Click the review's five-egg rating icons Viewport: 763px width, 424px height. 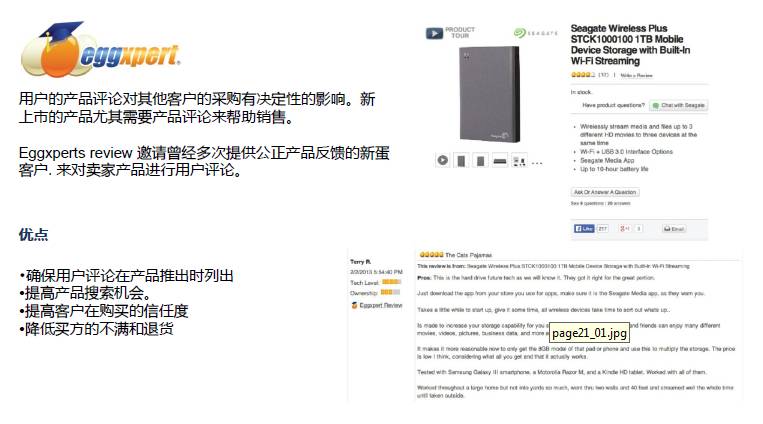(x=431, y=255)
